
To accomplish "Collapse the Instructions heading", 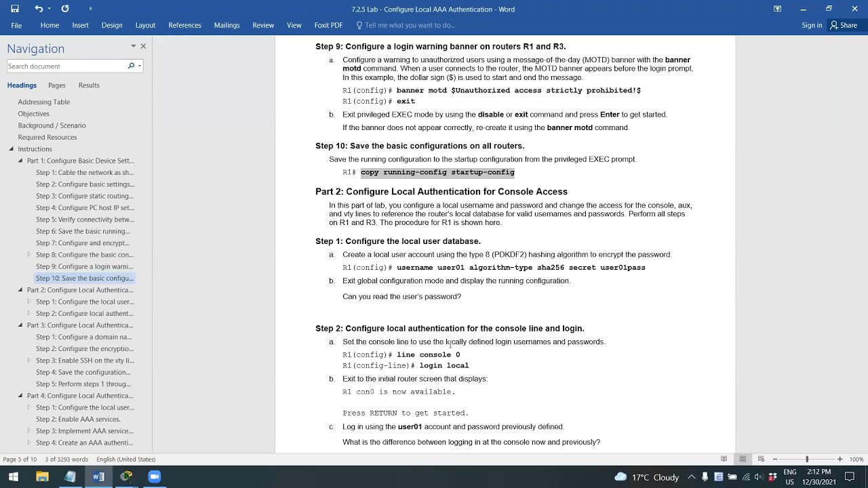I will (x=11, y=149).
